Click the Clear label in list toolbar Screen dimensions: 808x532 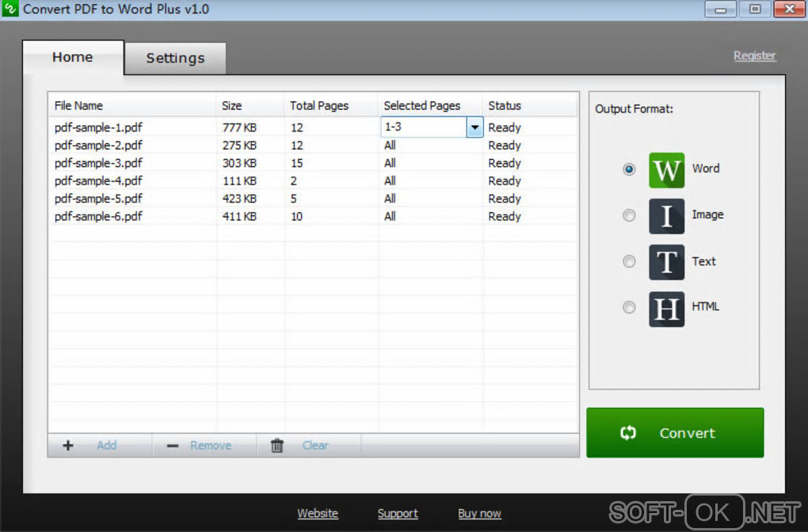tap(314, 446)
